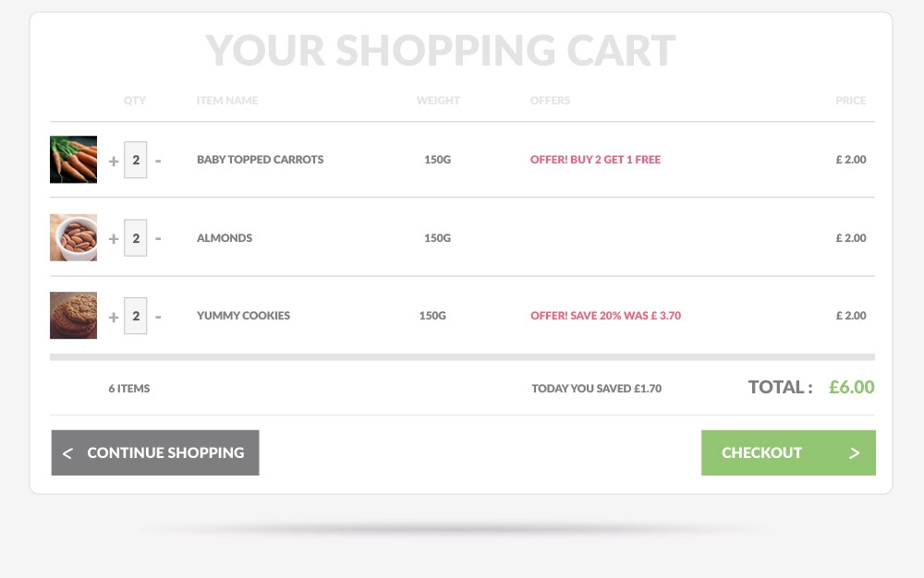Screen dimensions: 924x578
Task: Click the Almonds item name
Action: click(225, 238)
